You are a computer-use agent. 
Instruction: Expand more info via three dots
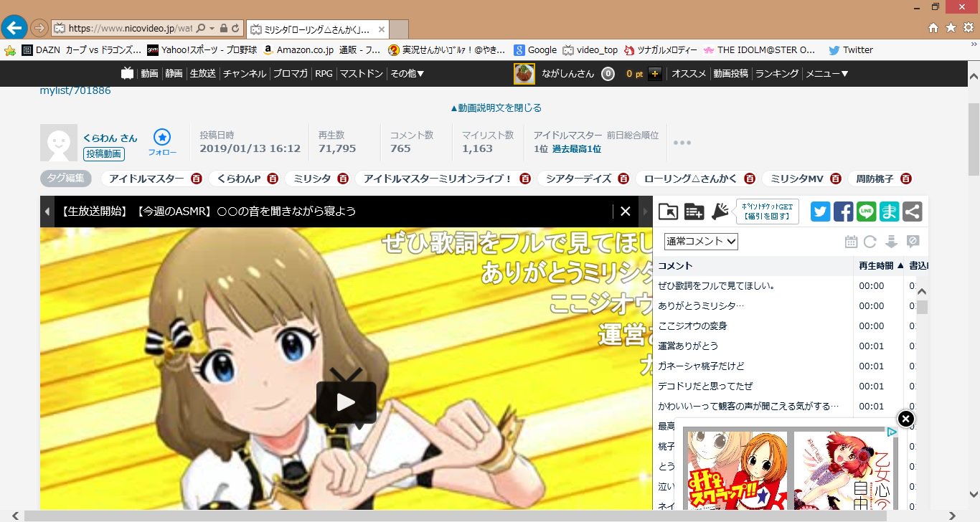tap(682, 143)
